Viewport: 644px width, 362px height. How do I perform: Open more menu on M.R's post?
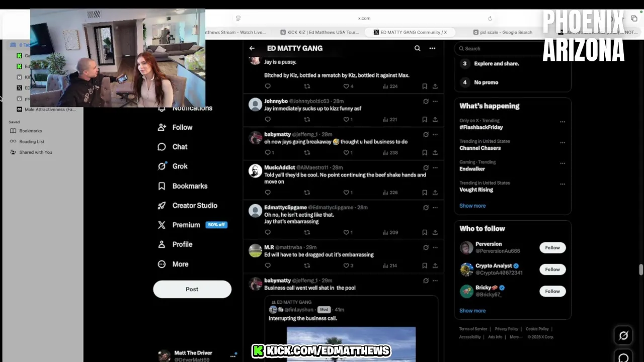coord(435,247)
